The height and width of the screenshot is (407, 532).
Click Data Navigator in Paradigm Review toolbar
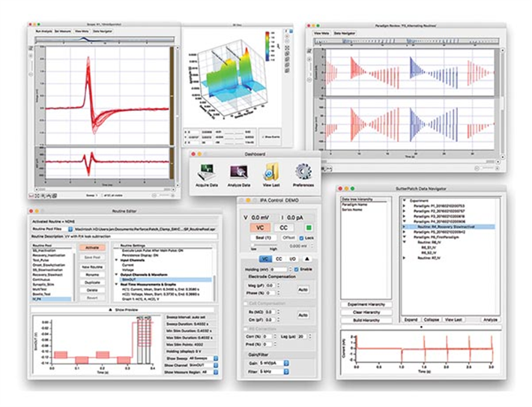[x=345, y=33]
